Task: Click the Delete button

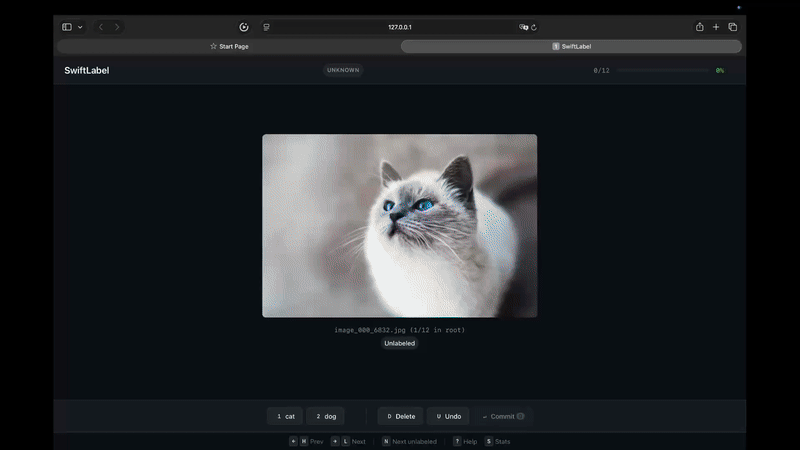Action: pyautogui.click(x=401, y=416)
